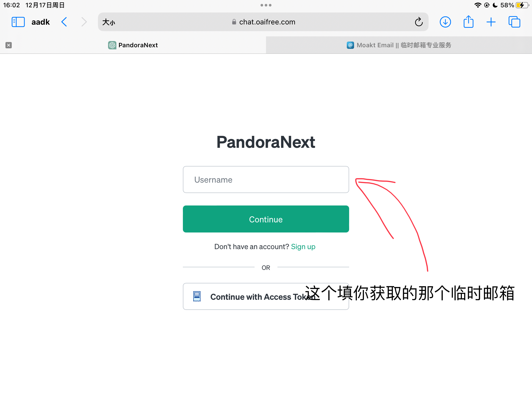Image resolution: width=532 pixels, height=399 pixels.
Task: Open the aadk tab group menu
Action: tap(41, 22)
